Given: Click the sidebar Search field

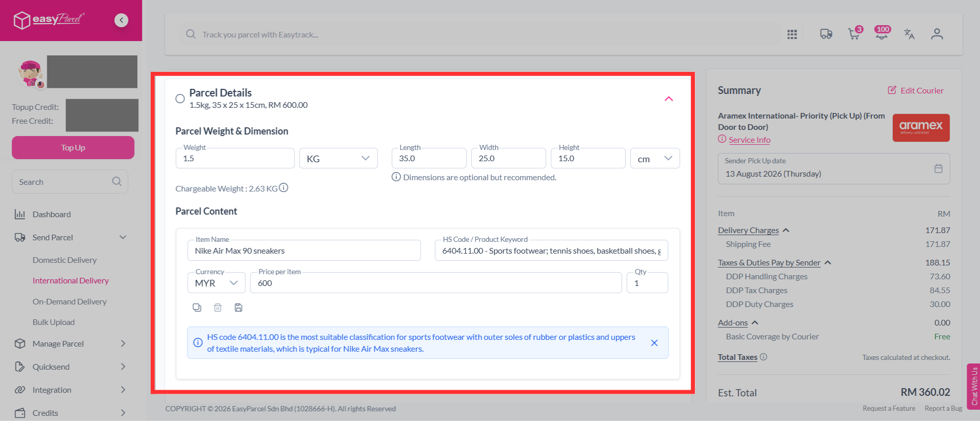Looking at the screenshot, I should 70,182.
